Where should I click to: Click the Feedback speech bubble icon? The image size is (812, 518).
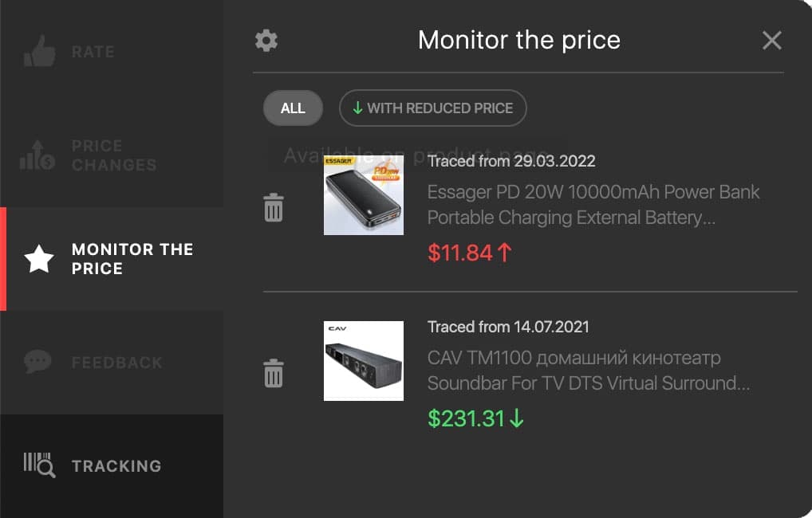click(37, 363)
